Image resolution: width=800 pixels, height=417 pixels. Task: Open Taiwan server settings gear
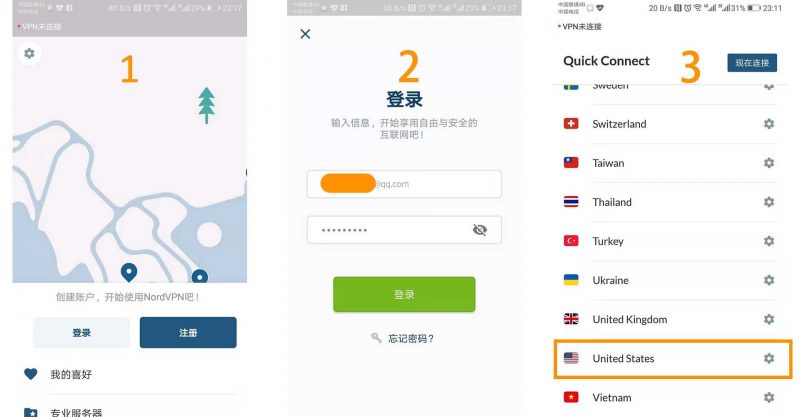[x=769, y=163]
